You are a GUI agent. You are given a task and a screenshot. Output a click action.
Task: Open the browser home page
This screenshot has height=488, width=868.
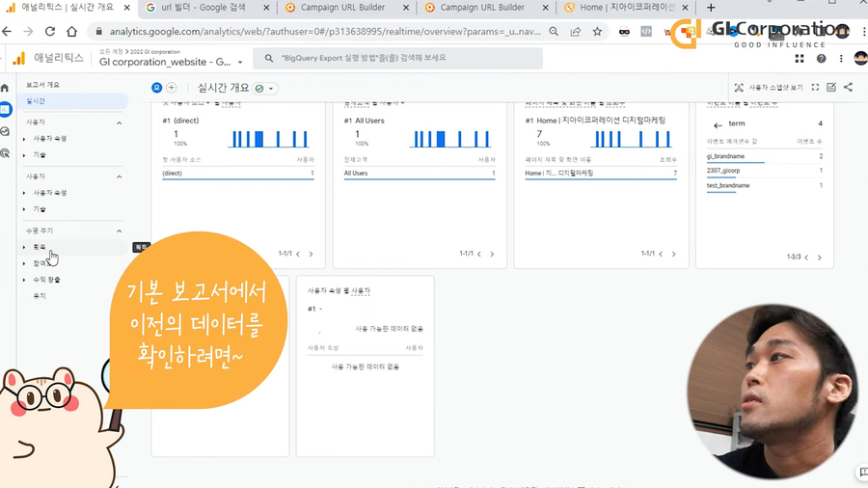tap(72, 32)
